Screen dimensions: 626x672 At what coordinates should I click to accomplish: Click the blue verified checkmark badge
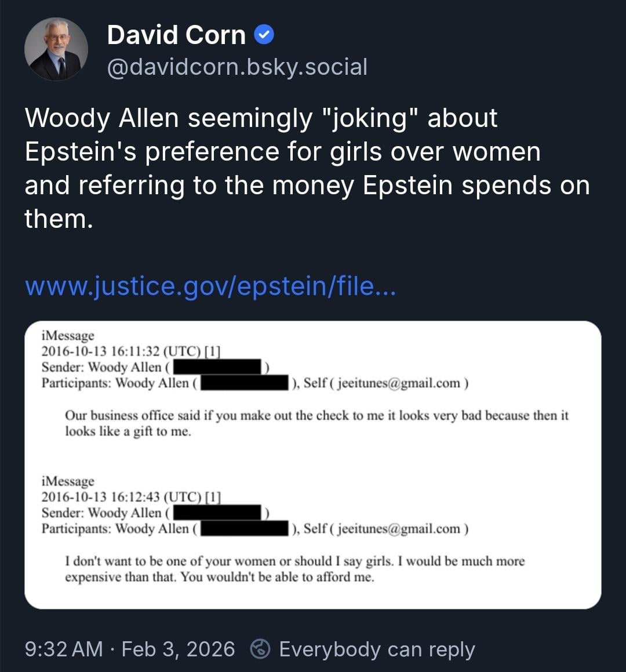[x=264, y=35]
